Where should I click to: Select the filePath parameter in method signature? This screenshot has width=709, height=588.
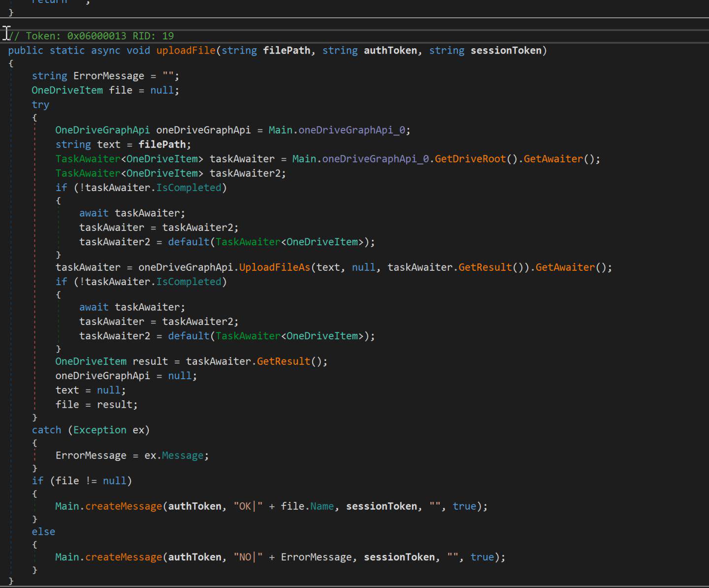click(x=287, y=50)
